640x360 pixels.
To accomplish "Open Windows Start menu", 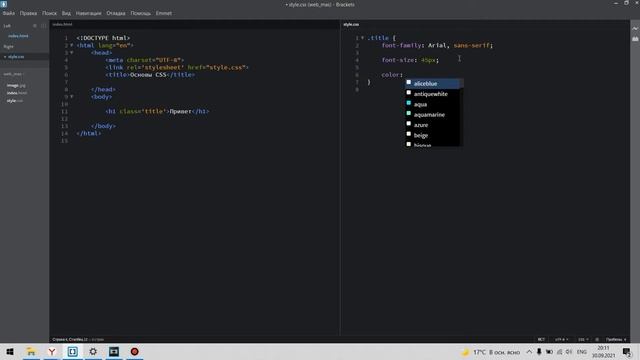I will [x=10, y=351].
